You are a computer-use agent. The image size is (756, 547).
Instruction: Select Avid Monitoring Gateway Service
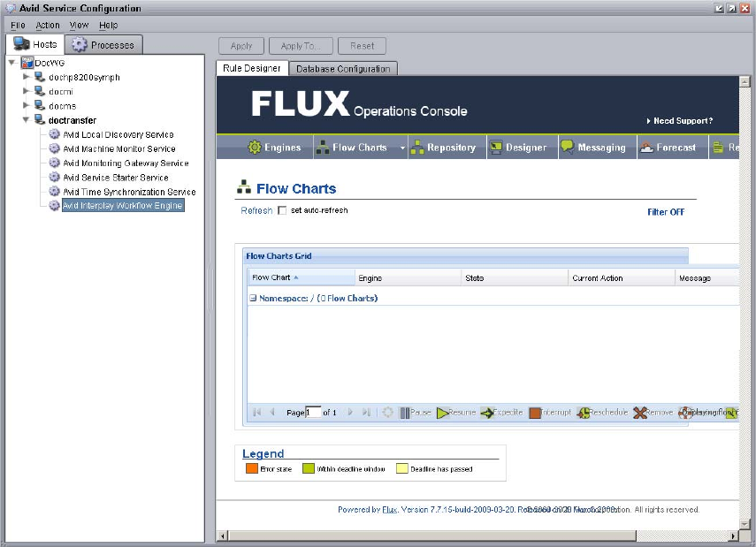(x=126, y=163)
